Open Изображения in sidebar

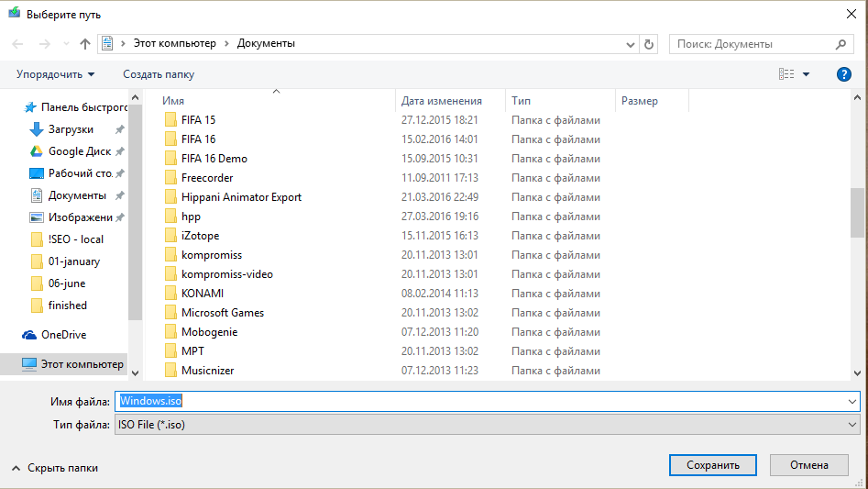coord(81,217)
